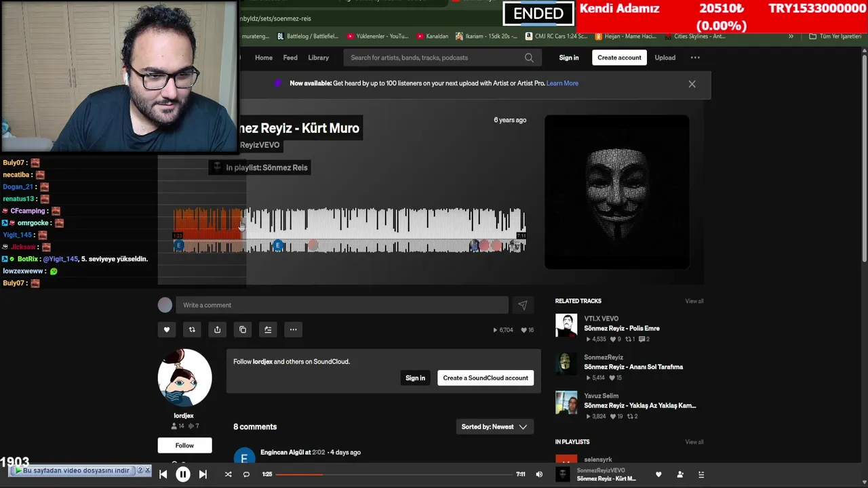The image size is (868, 488).
Task: Open the Cities Skylines bookmark
Action: coord(696,36)
